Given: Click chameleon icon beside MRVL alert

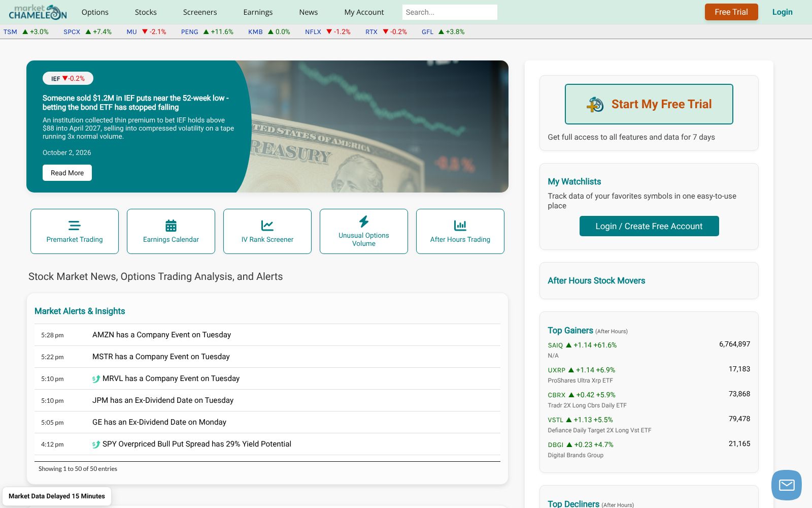Looking at the screenshot, I should [96, 379].
